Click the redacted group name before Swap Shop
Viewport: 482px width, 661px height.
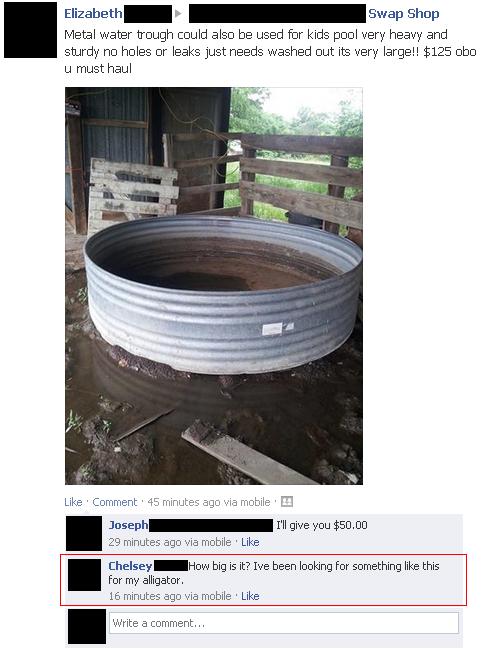pyautogui.click(x=277, y=13)
